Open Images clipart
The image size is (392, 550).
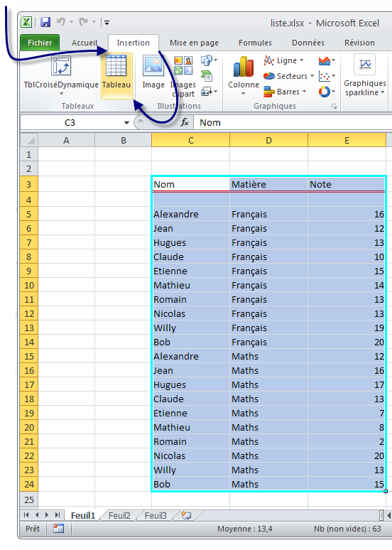[183, 77]
